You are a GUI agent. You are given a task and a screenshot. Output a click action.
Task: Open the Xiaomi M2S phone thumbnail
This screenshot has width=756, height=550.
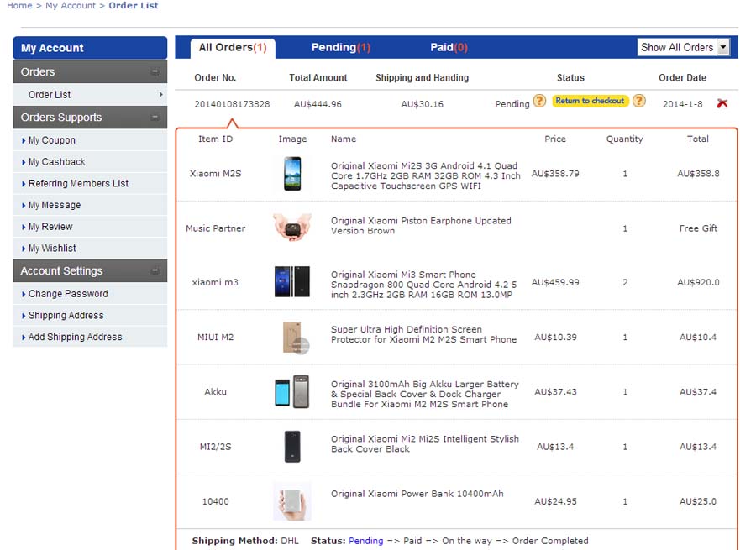click(x=291, y=173)
